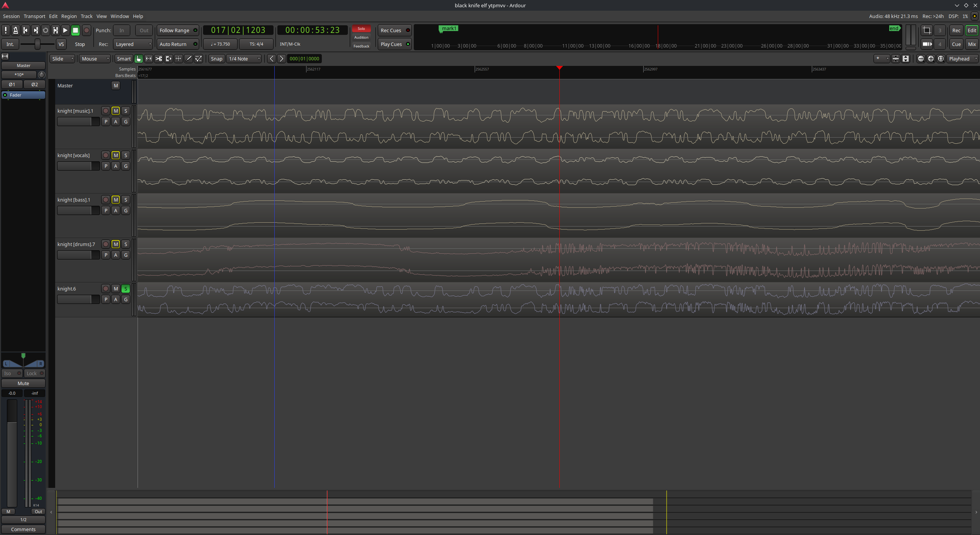980x535 pixels.
Task: Click the nudge later right arrow
Action: (281, 59)
